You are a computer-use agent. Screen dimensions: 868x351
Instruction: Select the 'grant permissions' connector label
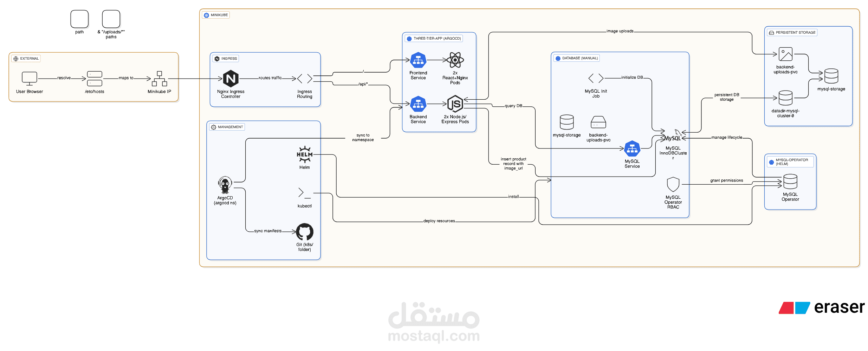[x=727, y=181]
